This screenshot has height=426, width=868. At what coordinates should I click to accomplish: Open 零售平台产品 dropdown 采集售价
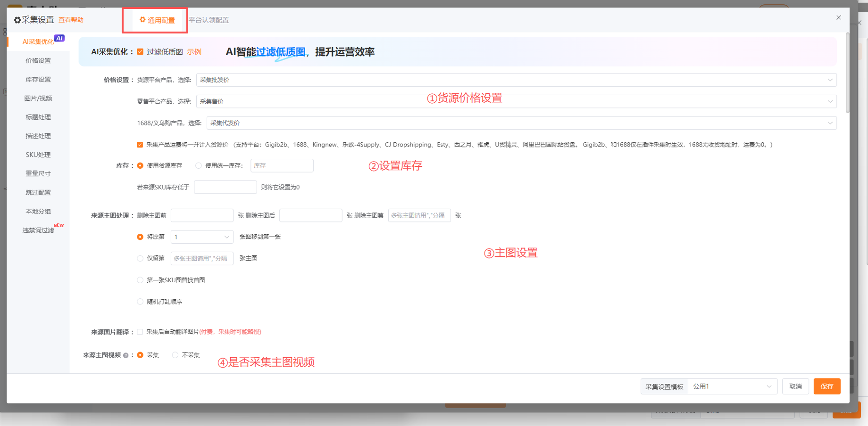517,101
